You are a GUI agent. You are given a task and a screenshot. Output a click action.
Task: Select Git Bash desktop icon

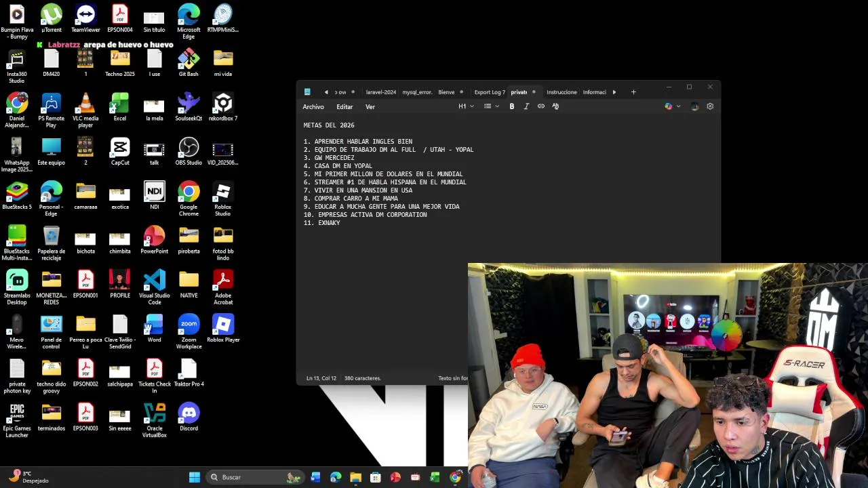coord(189,63)
